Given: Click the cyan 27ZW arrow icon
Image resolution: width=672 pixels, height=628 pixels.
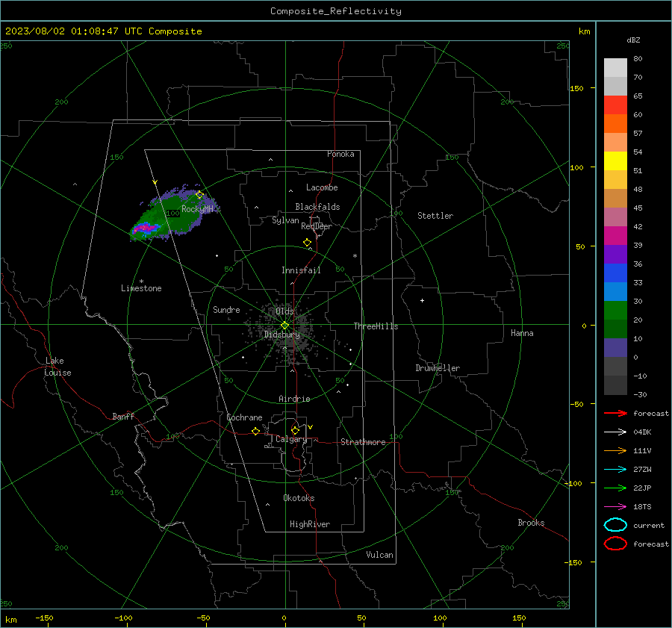Looking at the screenshot, I should tap(615, 470).
